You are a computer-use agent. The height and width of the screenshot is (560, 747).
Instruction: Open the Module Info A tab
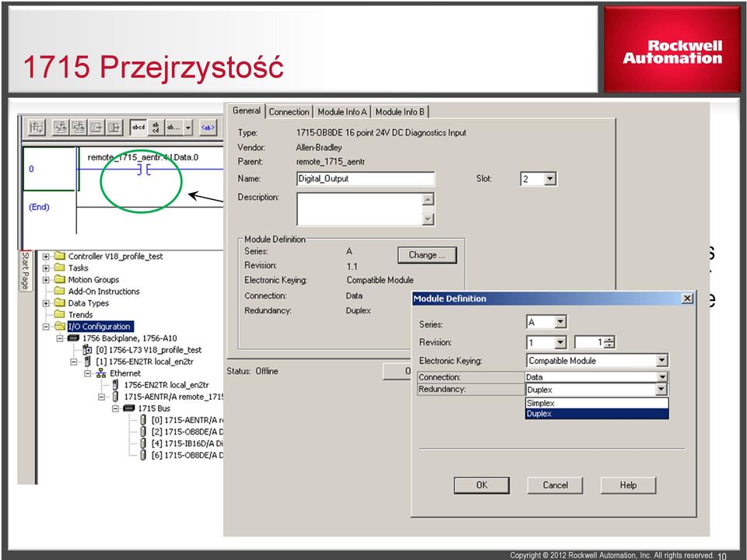[x=342, y=111]
